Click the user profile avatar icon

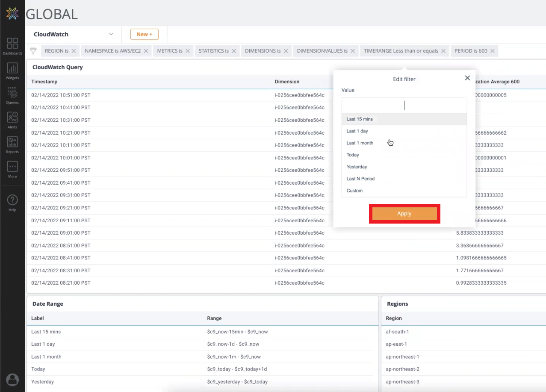coord(13,379)
